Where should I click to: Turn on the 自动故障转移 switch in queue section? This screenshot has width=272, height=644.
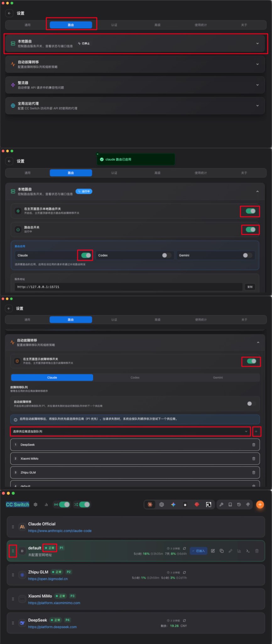tap(251, 403)
